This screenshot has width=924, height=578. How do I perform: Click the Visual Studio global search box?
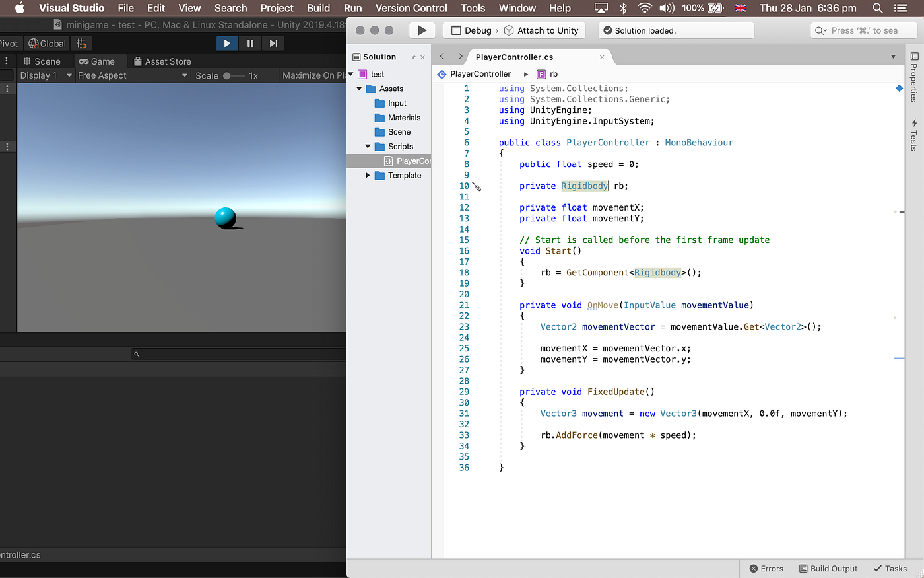coord(863,30)
